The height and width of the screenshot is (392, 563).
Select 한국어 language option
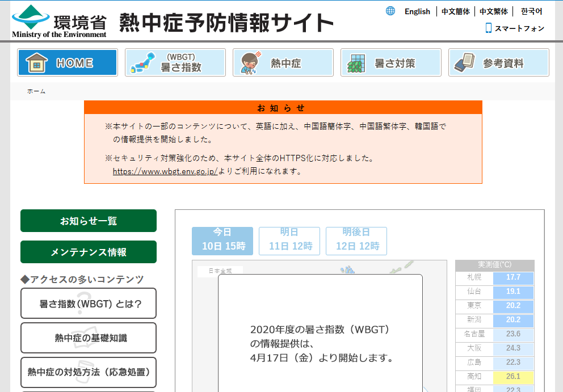pyautogui.click(x=531, y=11)
